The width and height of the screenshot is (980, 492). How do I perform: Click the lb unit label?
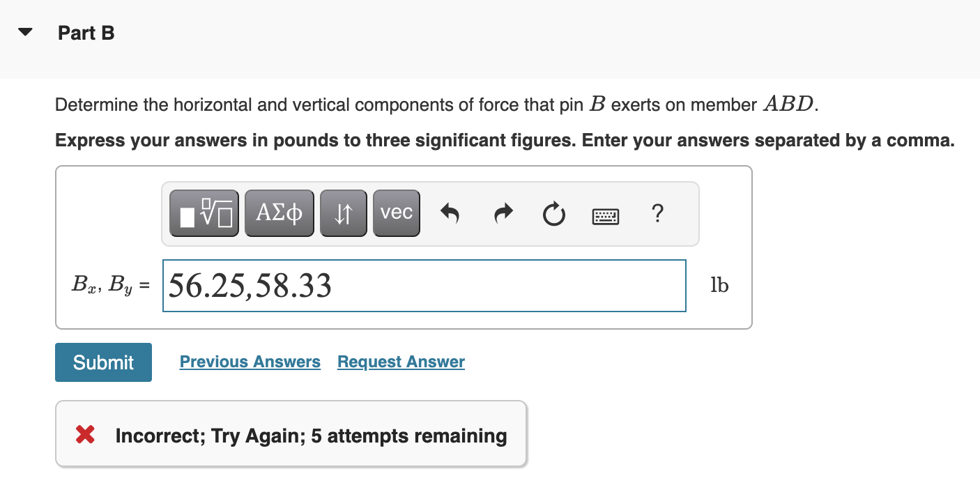pos(719,285)
